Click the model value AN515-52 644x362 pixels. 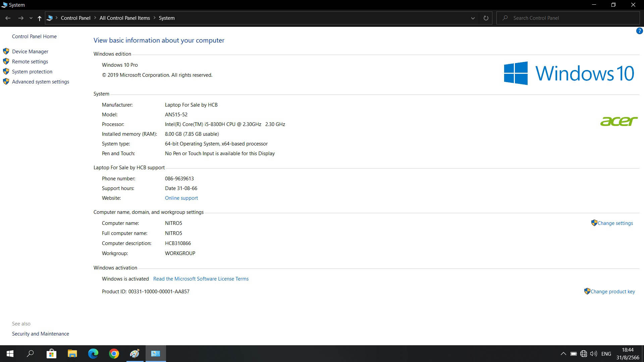click(x=176, y=115)
